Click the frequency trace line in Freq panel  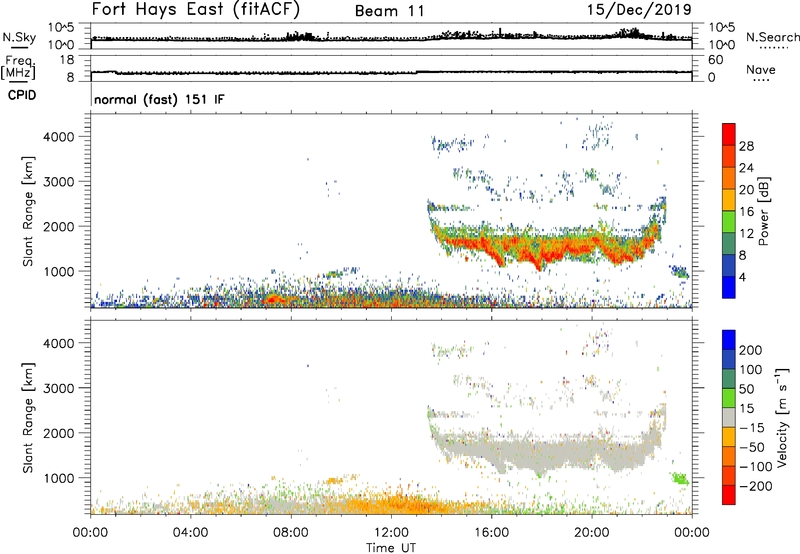(391, 72)
